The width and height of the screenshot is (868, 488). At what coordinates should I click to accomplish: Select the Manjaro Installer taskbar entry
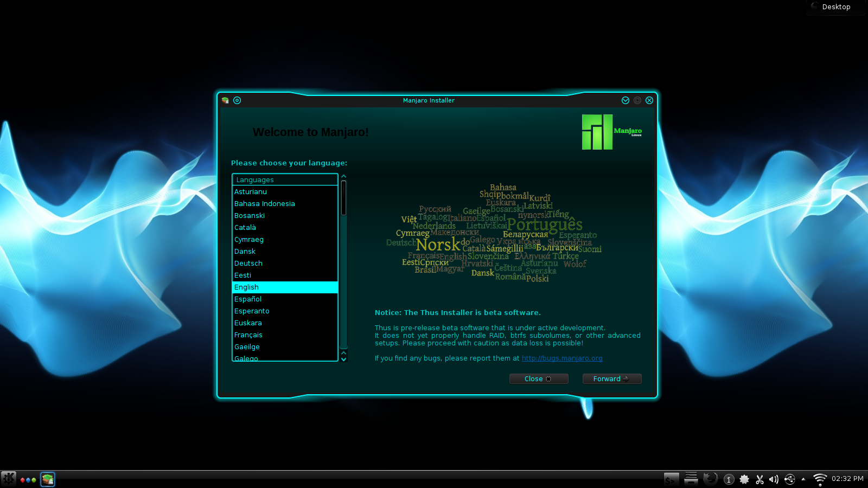click(48, 479)
